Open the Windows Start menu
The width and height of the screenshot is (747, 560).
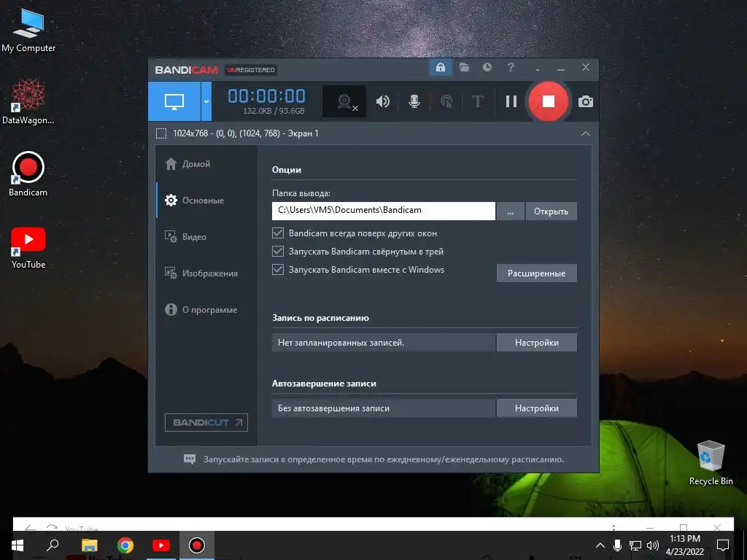coord(18,545)
